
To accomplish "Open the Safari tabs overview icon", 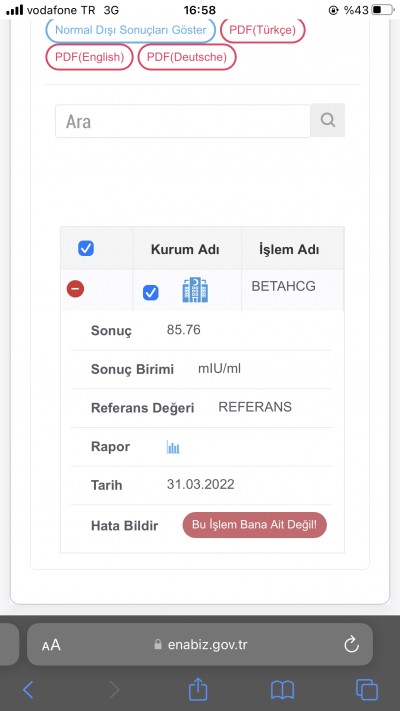I will coord(367,690).
